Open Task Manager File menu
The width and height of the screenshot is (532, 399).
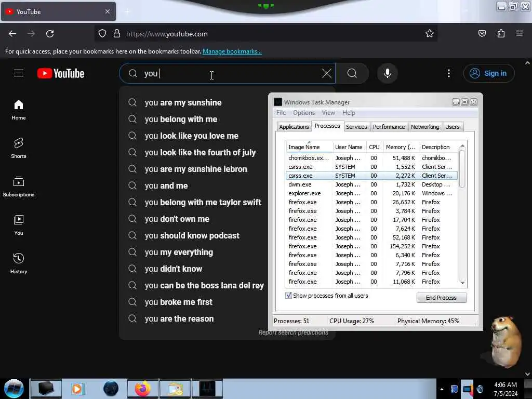pos(281,113)
